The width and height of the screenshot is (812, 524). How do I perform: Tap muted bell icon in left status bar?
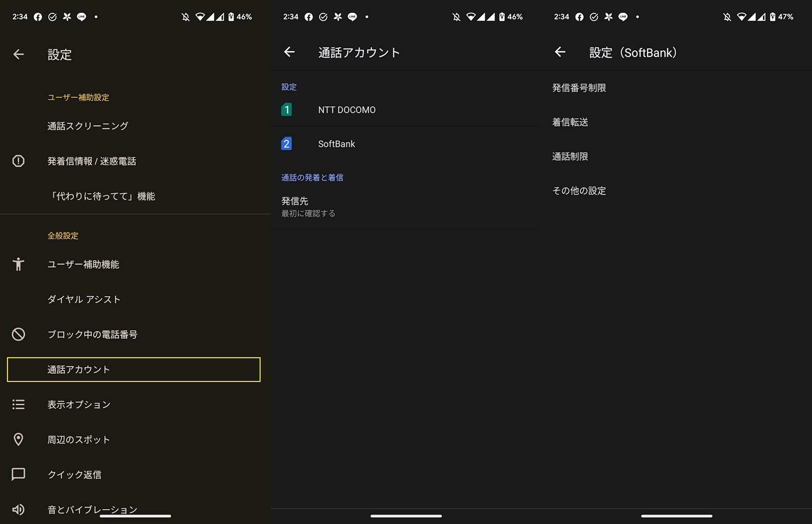tap(186, 17)
